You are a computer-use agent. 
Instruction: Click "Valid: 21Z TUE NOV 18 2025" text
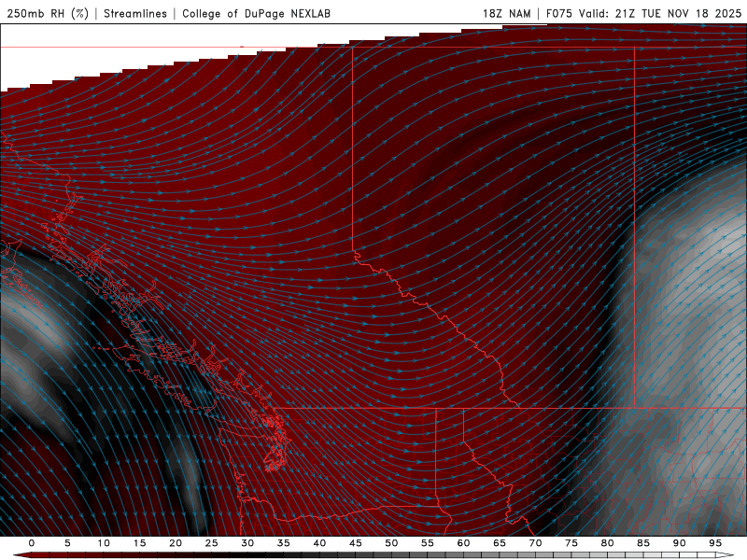click(660, 13)
